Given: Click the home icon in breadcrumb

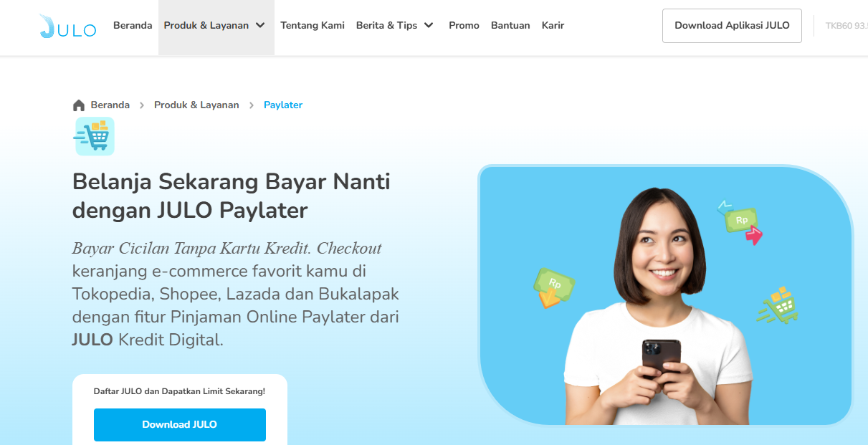Looking at the screenshot, I should click(x=79, y=105).
